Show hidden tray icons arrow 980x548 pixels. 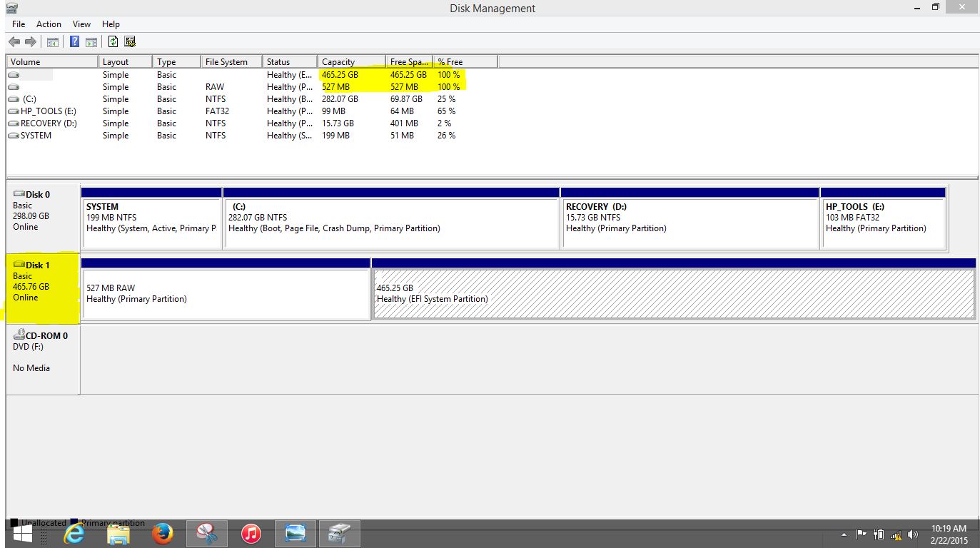[844, 534]
